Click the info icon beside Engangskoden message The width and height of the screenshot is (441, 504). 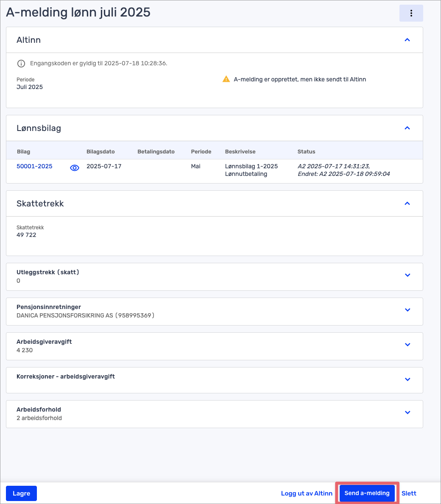coord(21,64)
